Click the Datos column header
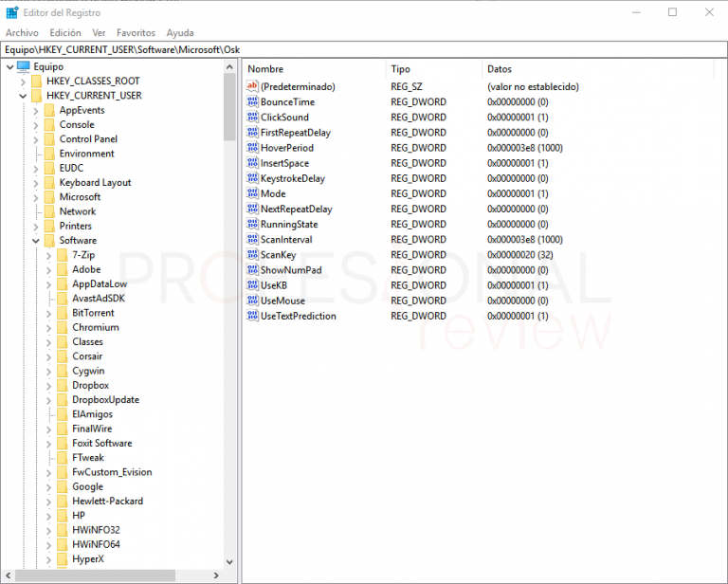The image size is (728, 584). (x=597, y=69)
